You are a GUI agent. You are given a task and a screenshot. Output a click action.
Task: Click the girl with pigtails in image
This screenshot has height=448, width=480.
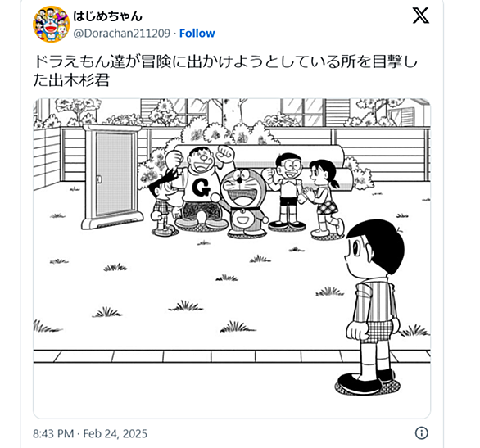pos(324,197)
